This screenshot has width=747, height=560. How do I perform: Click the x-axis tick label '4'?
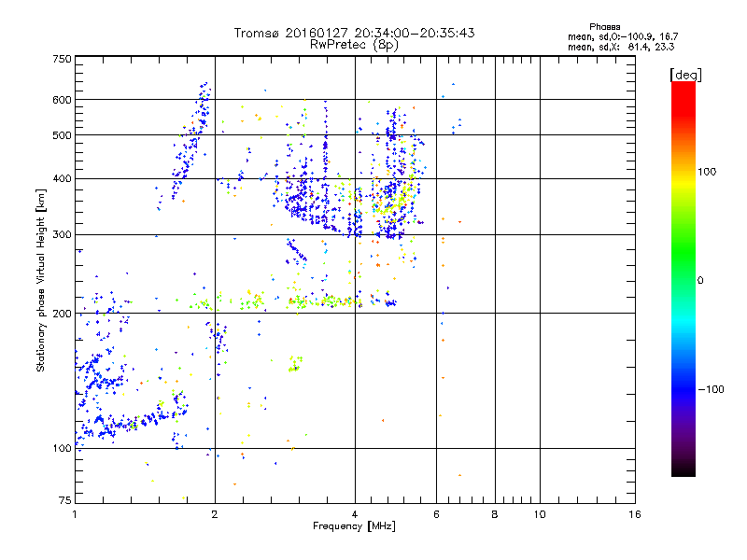pyautogui.click(x=355, y=514)
